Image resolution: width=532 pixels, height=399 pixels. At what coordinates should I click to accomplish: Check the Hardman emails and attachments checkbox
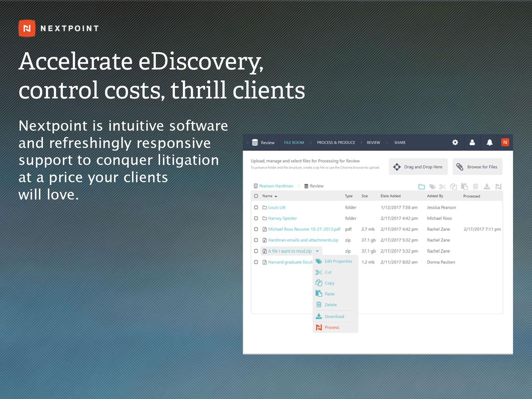tap(256, 240)
